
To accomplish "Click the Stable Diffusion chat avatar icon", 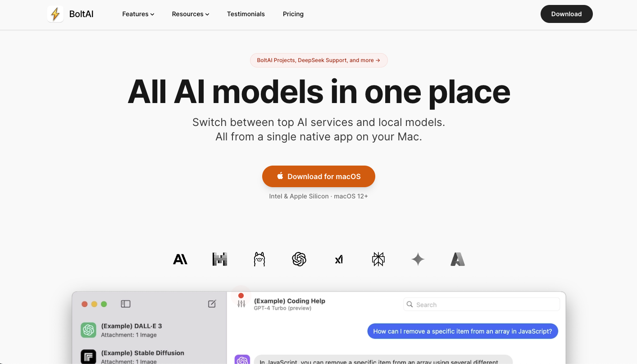I will (89, 357).
